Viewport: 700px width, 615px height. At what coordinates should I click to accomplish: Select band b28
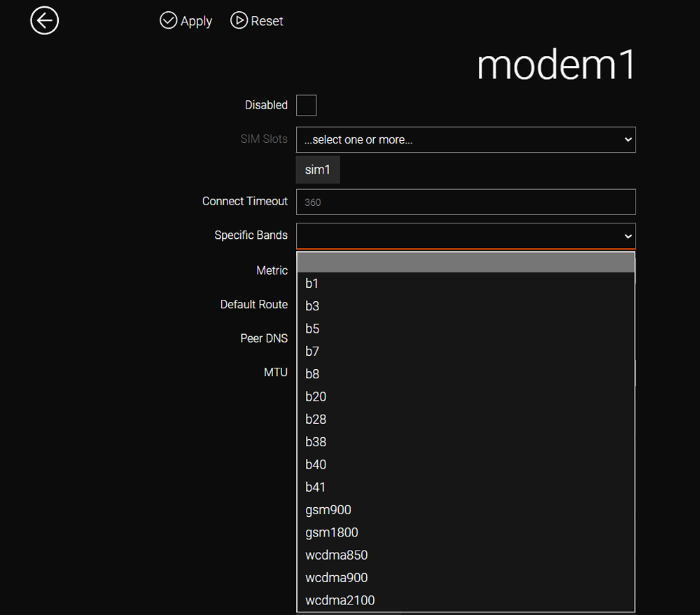tap(465, 420)
